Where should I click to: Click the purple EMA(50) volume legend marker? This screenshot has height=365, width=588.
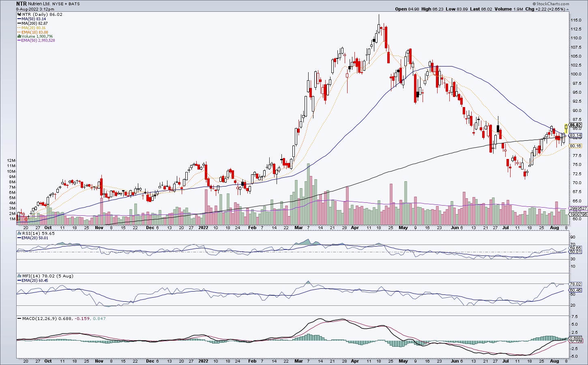[x=19, y=41]
